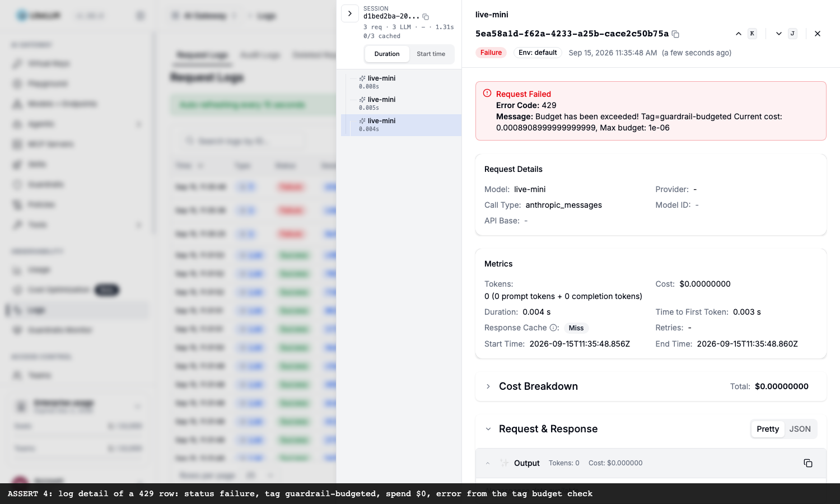Screen dimensions: 840x504
Task: Click the Output Tokens: 0 label
Action: (x=564, y=463)
